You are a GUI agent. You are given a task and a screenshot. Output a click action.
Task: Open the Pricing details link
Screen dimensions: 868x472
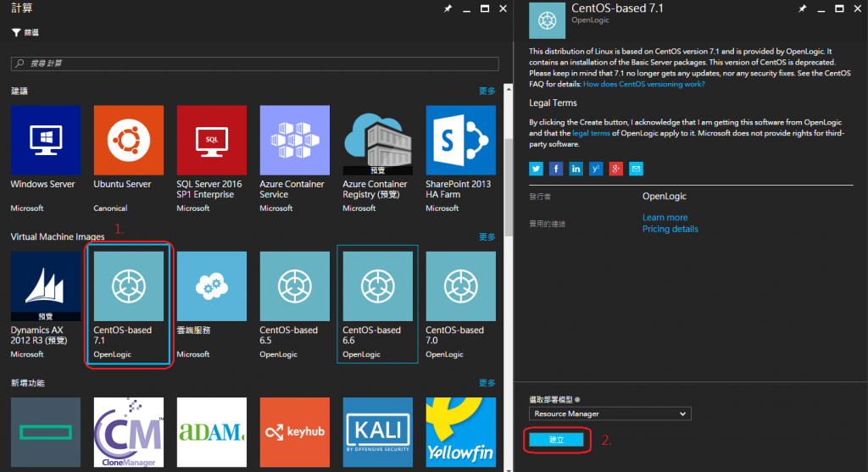click(670, 229)
